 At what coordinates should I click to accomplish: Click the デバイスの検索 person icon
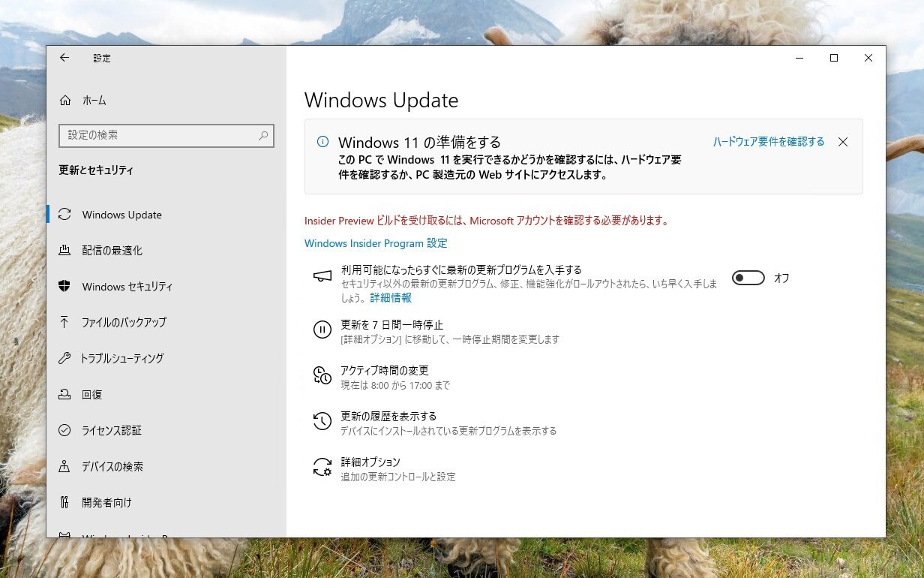(65, 467)
